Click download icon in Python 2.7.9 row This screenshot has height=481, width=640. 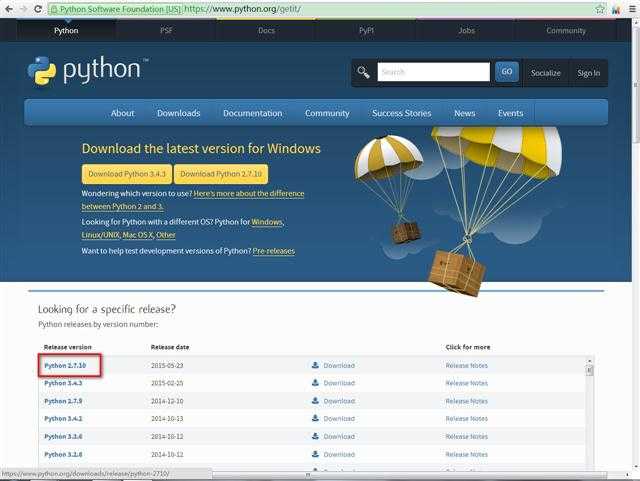pos(315,401)
